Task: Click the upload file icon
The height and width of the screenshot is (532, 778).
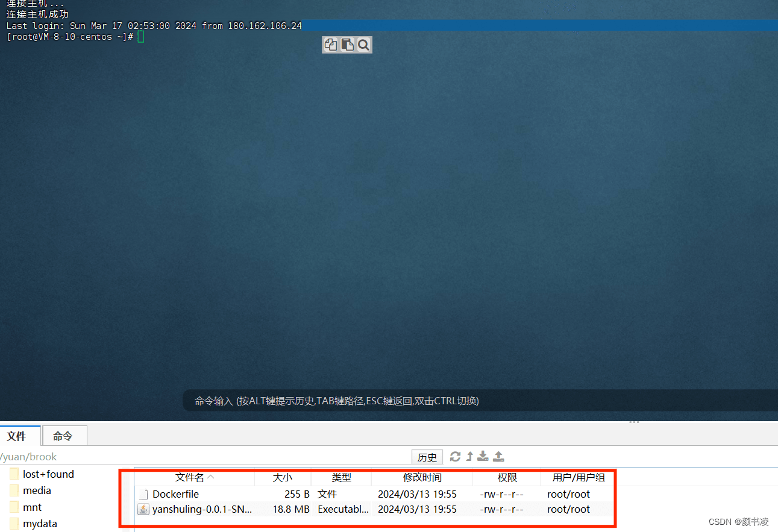Action: 498,457
